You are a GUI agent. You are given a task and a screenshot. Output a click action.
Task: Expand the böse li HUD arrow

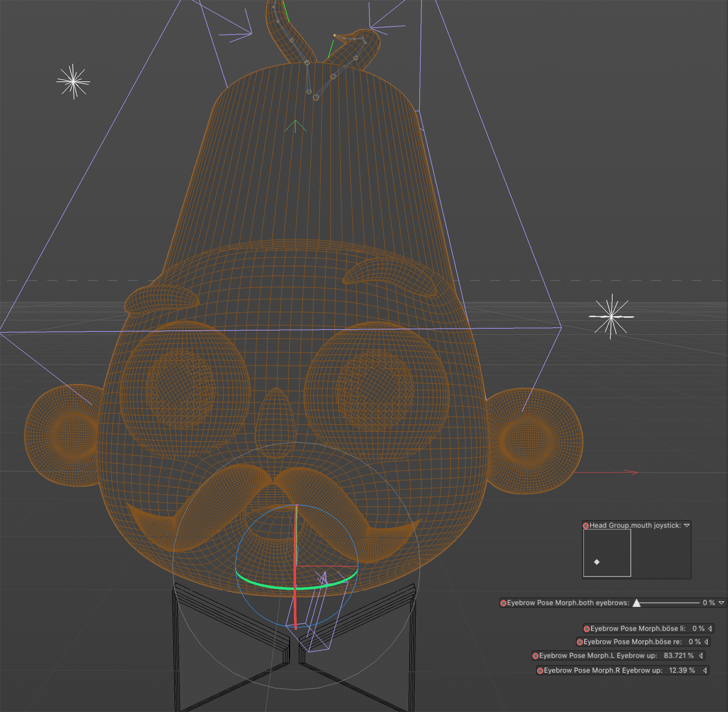pyautogui.click(x=710, y=628)
